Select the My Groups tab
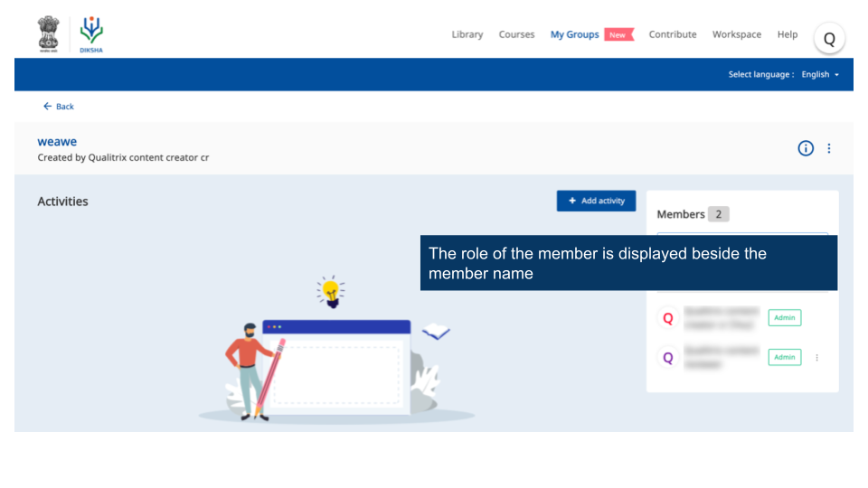 [574, 34]
